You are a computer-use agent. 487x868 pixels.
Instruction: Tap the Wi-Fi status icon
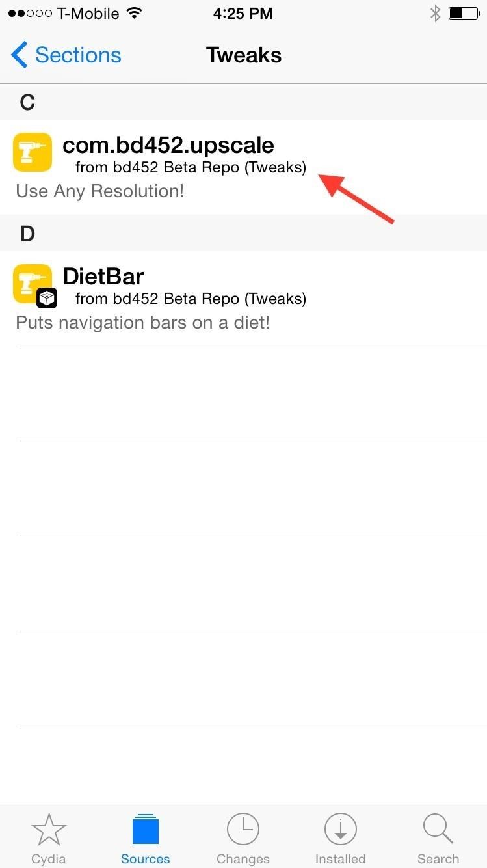(135, 13)
